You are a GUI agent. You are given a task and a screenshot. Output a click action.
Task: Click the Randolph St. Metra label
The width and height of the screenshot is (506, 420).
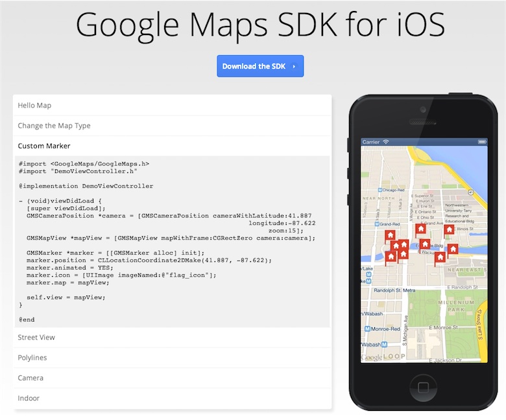pyautogui.click(x=394, y=290)
